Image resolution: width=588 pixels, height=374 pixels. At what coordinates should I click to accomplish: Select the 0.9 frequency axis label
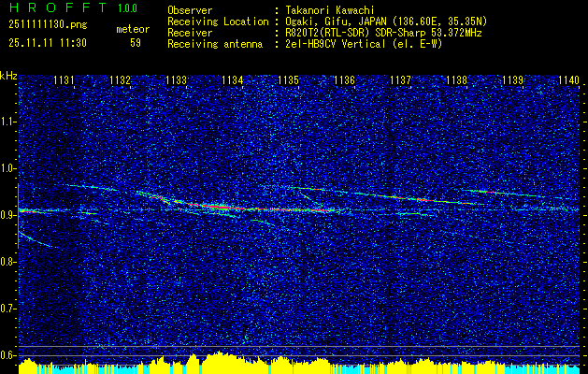point(7,215)
